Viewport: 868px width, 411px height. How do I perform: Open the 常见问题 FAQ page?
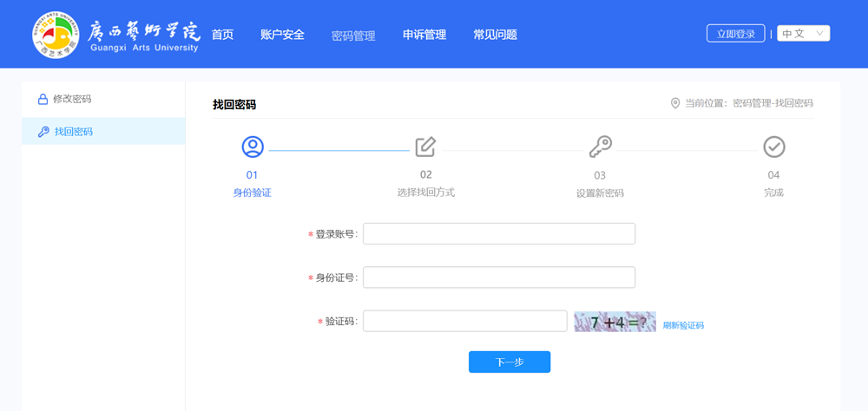(495, 35)
